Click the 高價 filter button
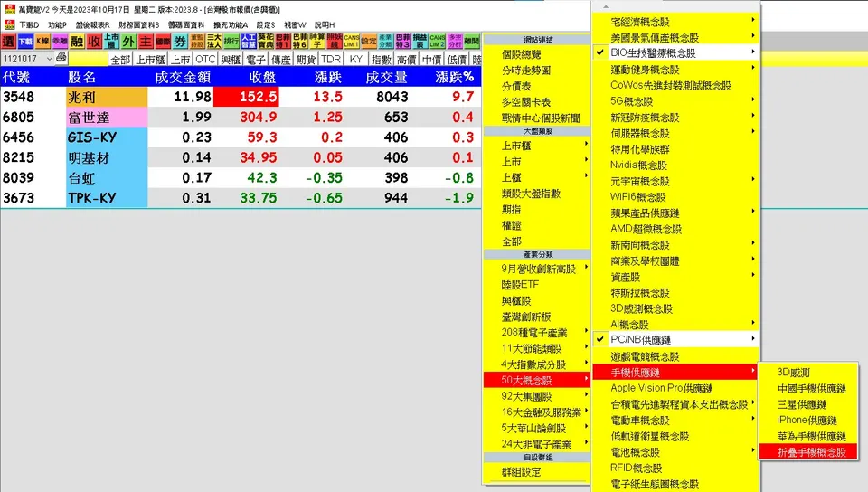Screen dimensions: 868x492 406,59
